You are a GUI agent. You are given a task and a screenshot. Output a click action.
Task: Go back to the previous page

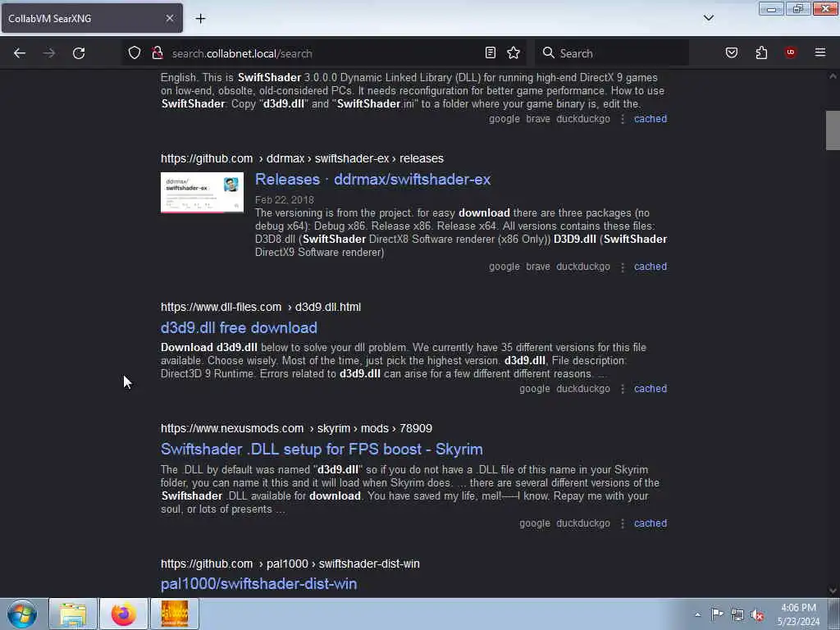click(x=20, y=53)
